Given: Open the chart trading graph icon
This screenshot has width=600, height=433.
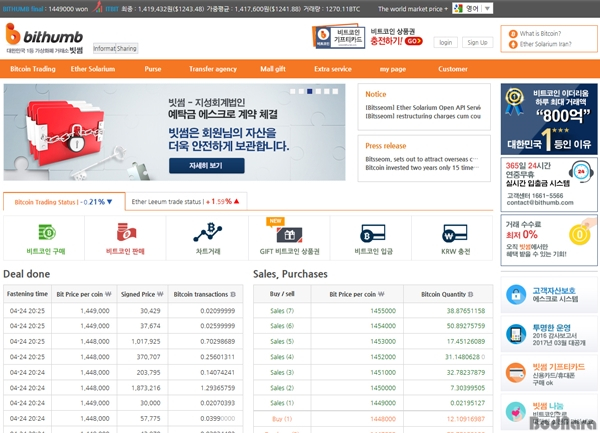Looking at the screenshot, I should (208, 232).
